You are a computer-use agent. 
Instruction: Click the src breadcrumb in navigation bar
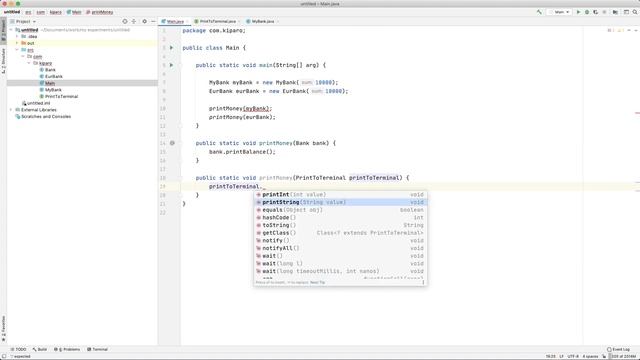tap(28, 12)
